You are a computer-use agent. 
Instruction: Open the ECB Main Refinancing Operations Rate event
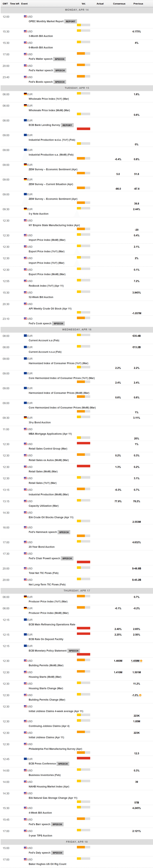[52, 624]
